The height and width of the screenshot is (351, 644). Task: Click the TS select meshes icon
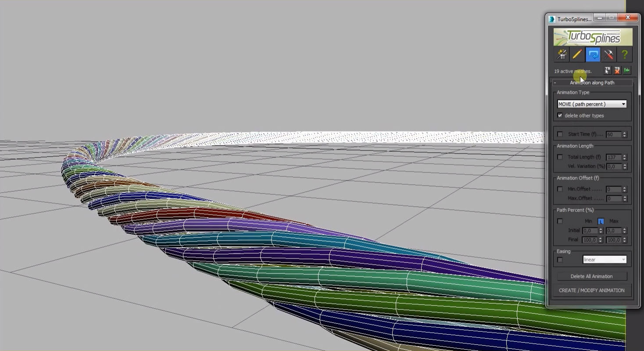click(x=608, y=70)
